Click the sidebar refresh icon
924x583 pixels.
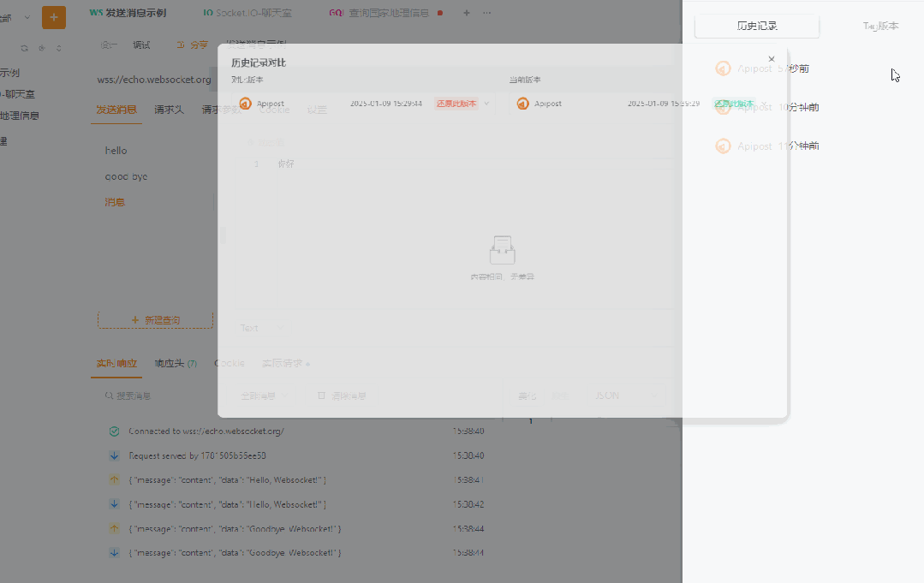point(24,48)
